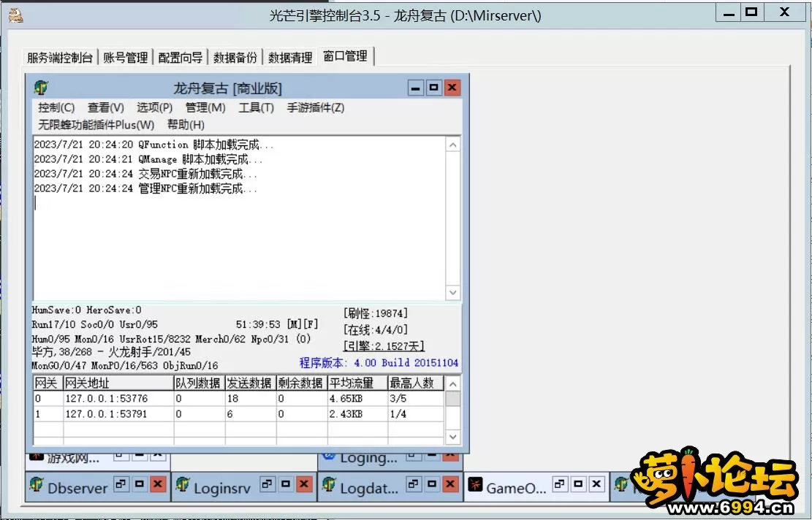Click the 队列数据 column header
Image resolution: width=812 pixels, height=520 pixels.
pos(200,383)
